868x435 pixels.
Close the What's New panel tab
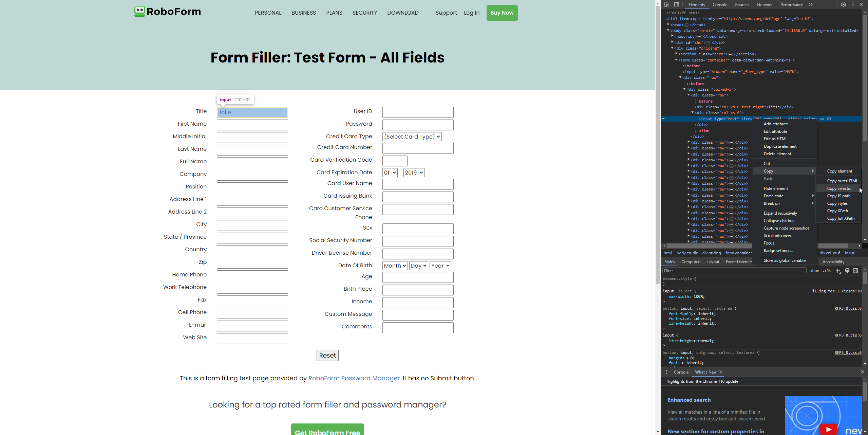click(x=720, y=372)
